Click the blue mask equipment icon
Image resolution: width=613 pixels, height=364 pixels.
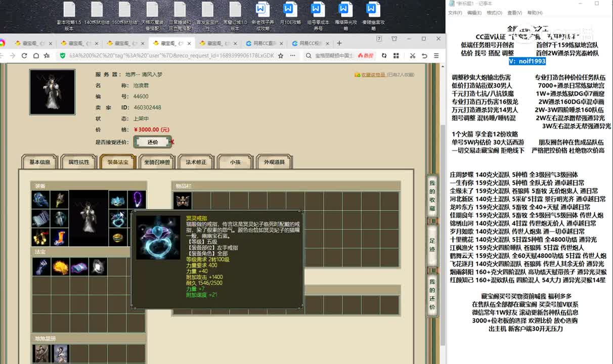[x=117, y=200]
